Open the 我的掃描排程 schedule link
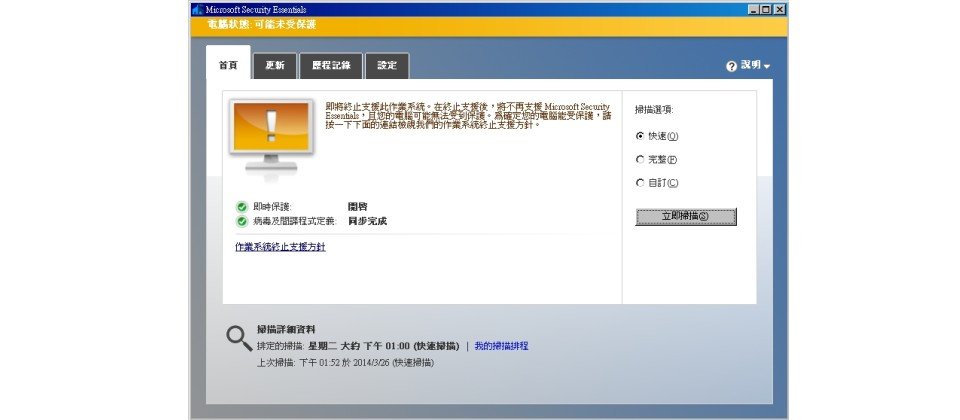Screen dimensions: 960x420 501,346
